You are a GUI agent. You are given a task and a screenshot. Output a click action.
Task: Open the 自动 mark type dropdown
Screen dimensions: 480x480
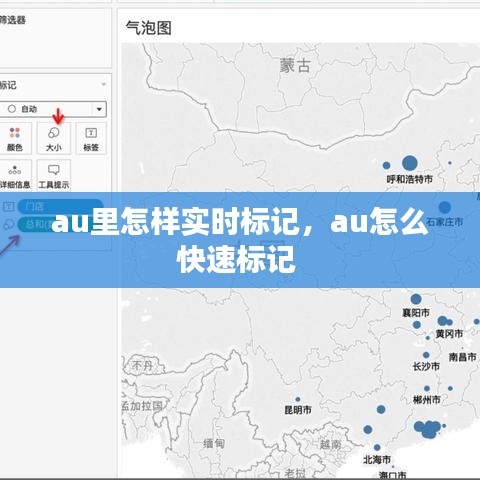click(x=99, y=109)
